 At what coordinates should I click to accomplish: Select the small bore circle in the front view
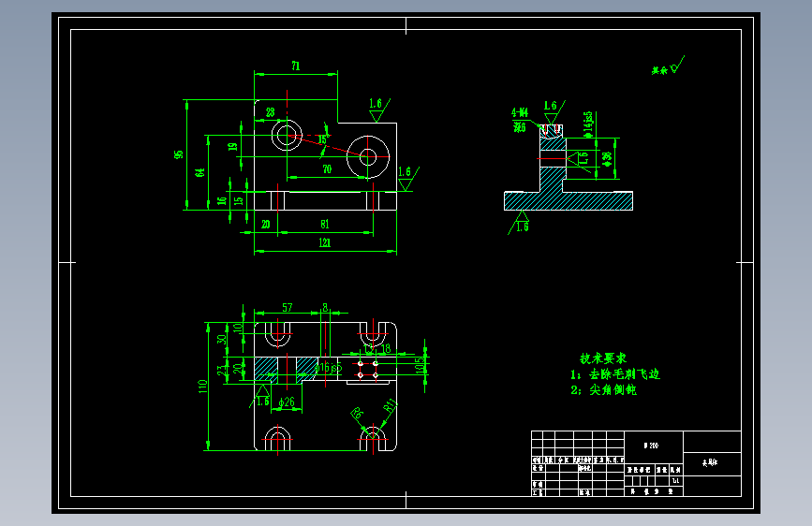point(287,135)
